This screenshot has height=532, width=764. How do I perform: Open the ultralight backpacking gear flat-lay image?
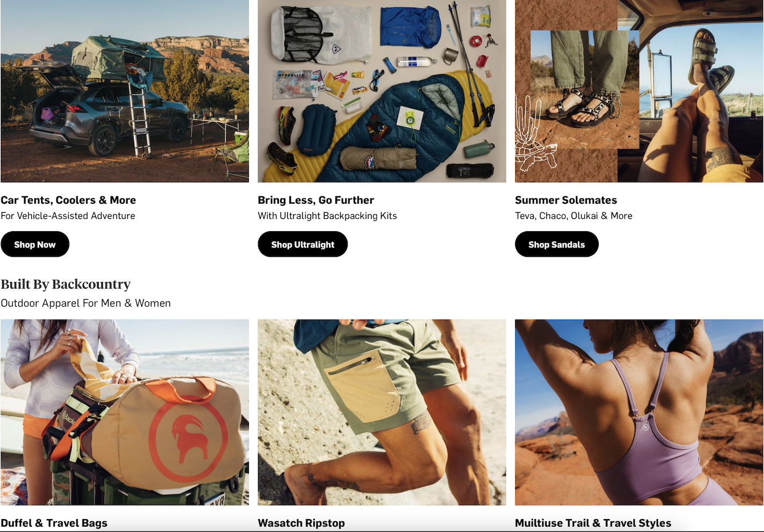tap(382, 91)
